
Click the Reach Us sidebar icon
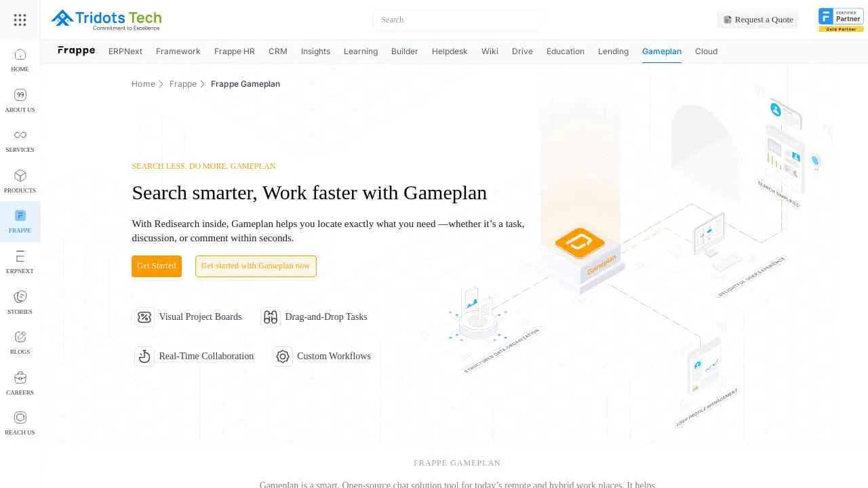pos(20,418)
